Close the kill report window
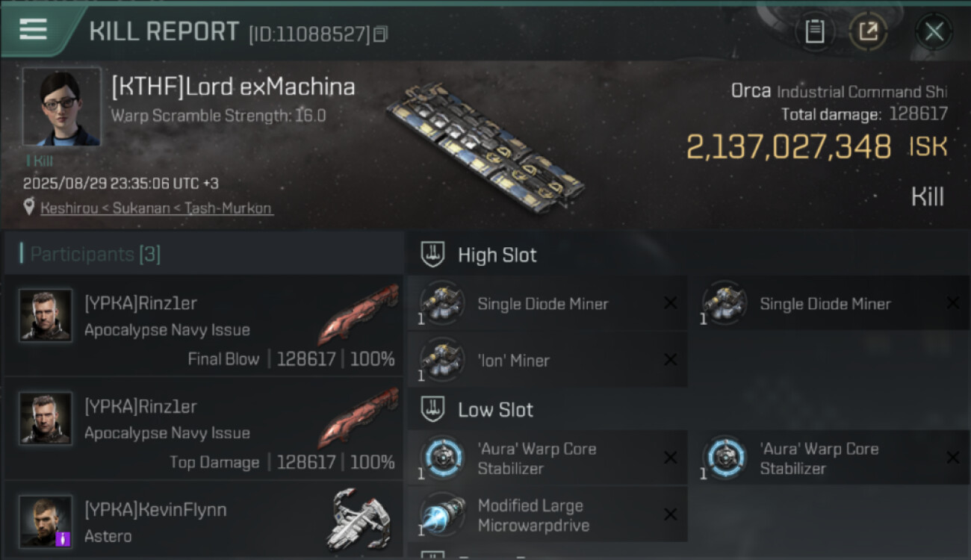The width and height of the screenshot is (971, 560). click(934, 32)
